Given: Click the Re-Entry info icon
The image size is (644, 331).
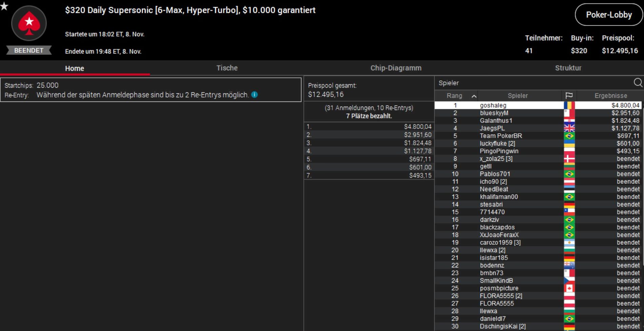Looking at the screenshot, I should (x=255, y=95).
